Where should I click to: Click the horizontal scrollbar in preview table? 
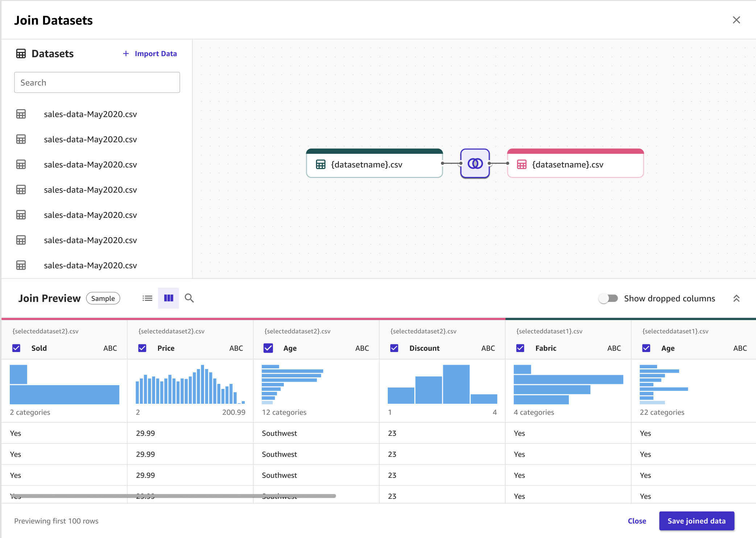174,496
